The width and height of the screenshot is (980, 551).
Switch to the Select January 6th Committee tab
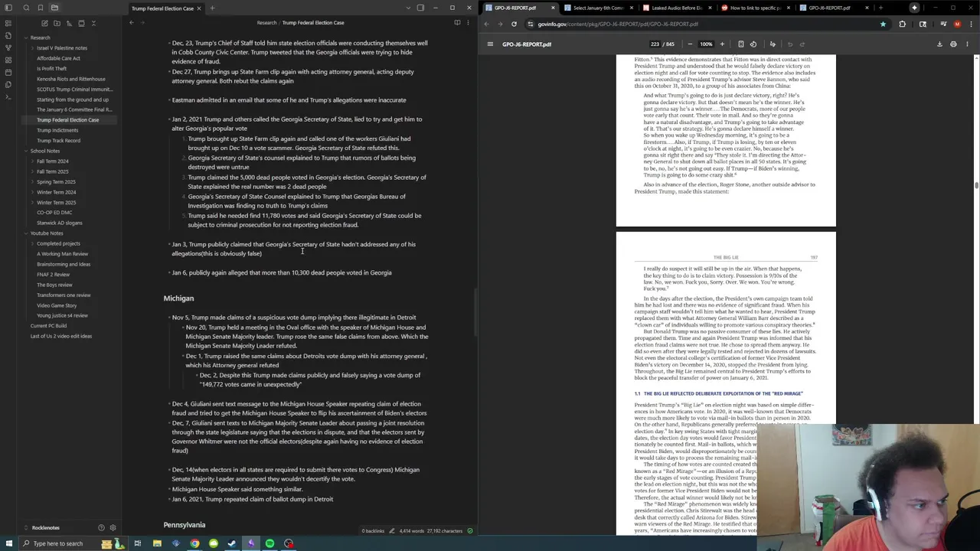[x=596, y=8]
